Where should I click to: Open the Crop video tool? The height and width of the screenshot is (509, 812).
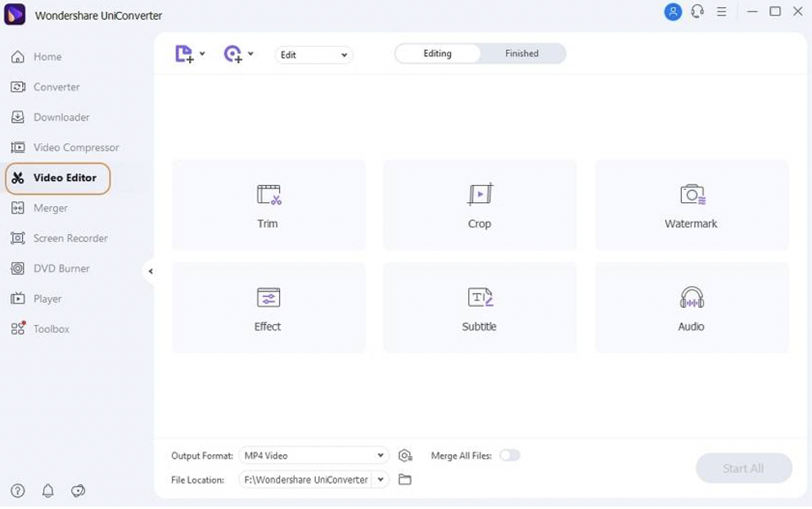point(480,205)
